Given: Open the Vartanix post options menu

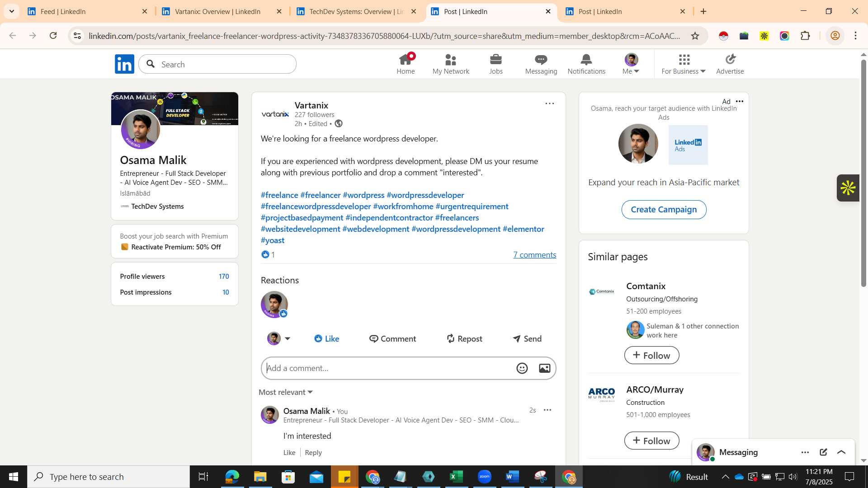Looking at the screenshot, I should click(x=549, y=103).
